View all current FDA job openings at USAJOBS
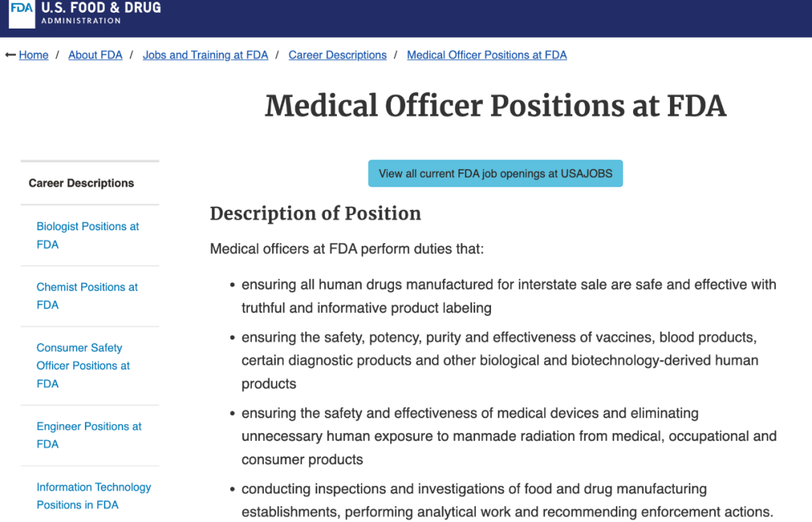 coord(495,173)
